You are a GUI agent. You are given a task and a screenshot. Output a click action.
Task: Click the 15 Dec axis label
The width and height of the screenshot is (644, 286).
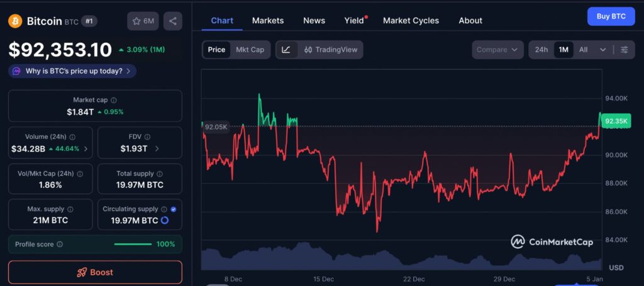click(x=324, y=279)
